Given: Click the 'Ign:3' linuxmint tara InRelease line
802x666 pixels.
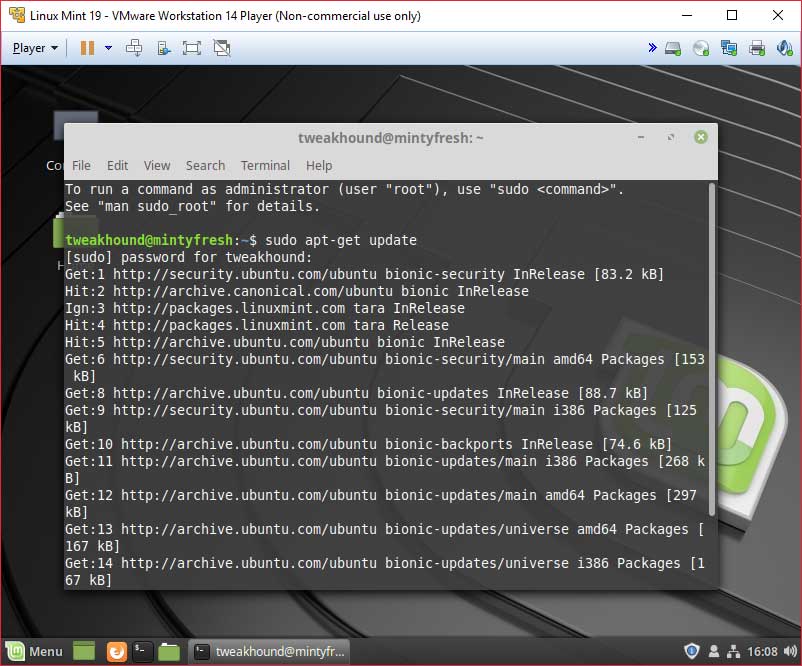Looking at the screenshot, I should (x=264, y=308).
